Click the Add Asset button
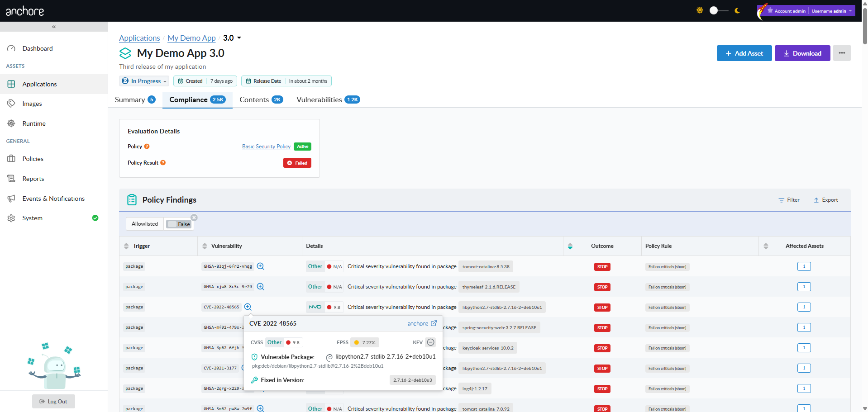The width and height of the screenshot is (868, 412). [744, 53]
